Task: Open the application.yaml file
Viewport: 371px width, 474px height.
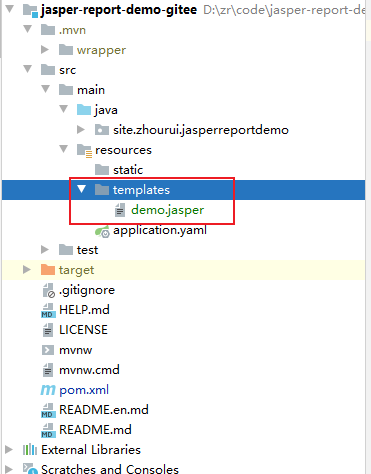Action: pyautogui.click(x=160, y=230)
